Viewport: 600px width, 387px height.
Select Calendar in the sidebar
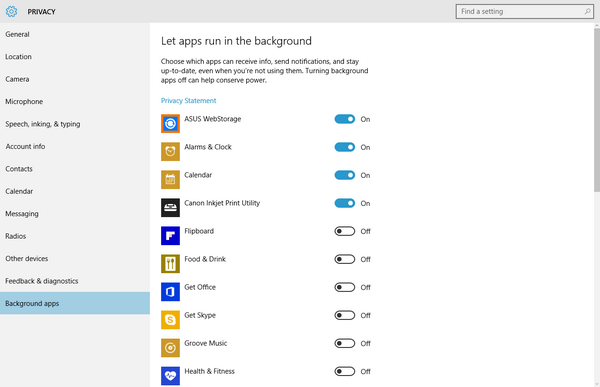(x=75, y=191)
